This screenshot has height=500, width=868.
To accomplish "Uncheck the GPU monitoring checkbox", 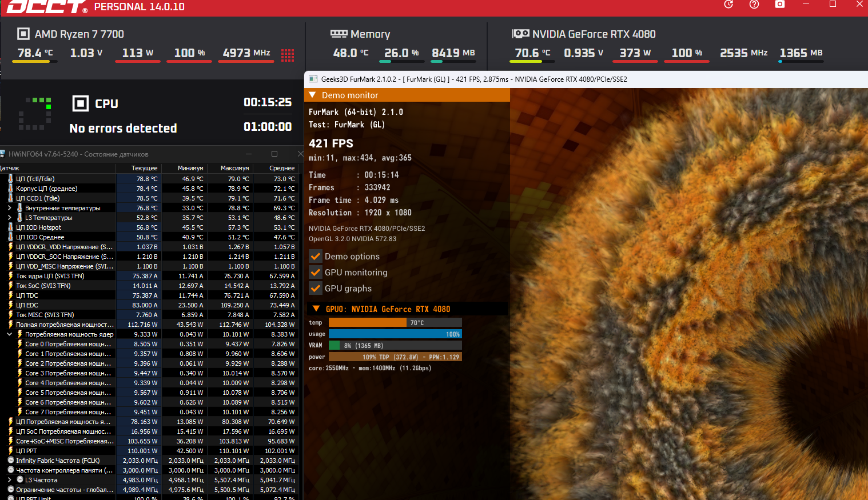I will coord(316,272).
